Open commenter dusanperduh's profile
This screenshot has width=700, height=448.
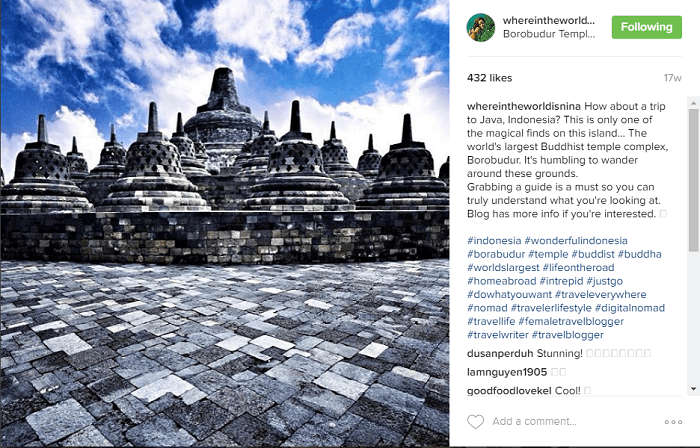[x=500, y=353]
